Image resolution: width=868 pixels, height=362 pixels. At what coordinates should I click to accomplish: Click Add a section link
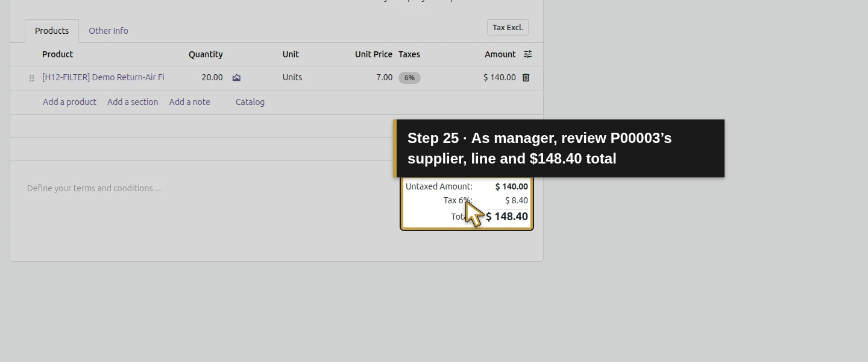(133, 102)
